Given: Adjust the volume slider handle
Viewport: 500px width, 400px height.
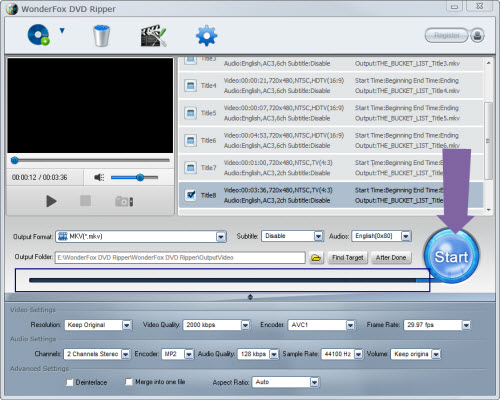Looking at the screenshot, I should pyautogui.click(x=140, y=177).
